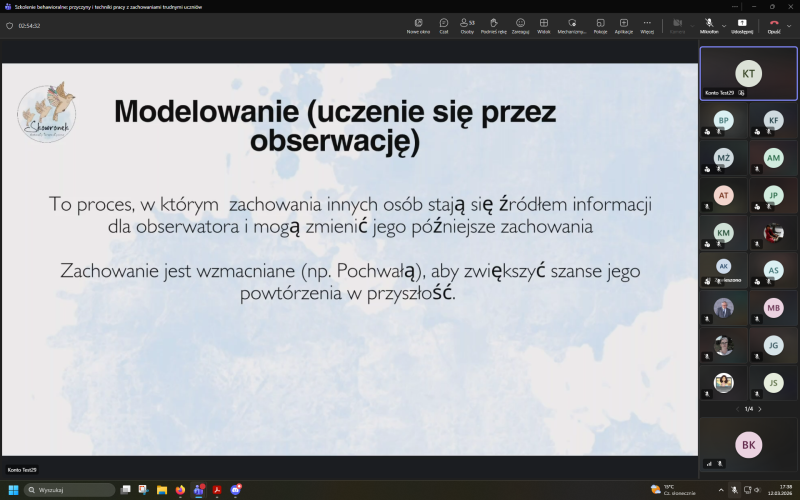800x500 pixels.
Task: Click the Windows taskbar Wyszukaj search box
Action: coord(70,490)
